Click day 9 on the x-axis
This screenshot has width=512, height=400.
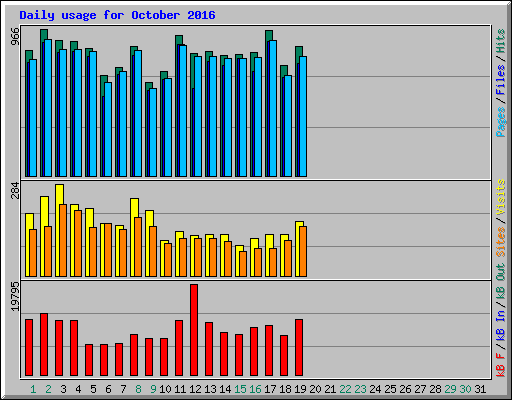153,389
